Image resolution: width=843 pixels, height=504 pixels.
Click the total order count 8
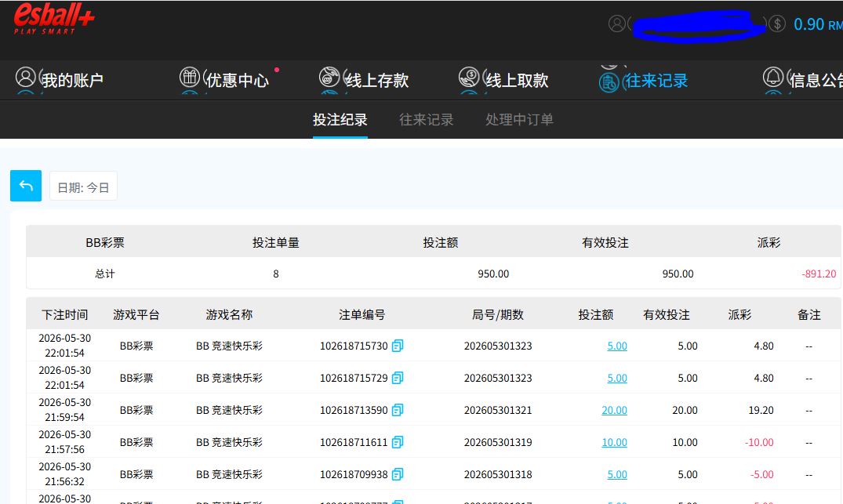coord(276,274)
